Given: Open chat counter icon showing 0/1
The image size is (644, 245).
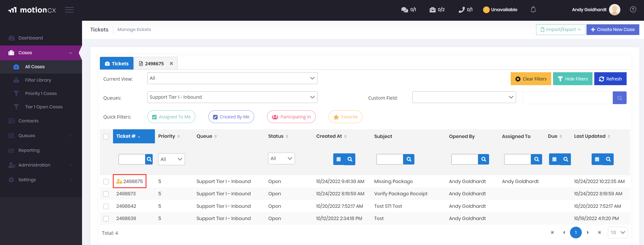Looking at the screenshot, I should [408, 10].
